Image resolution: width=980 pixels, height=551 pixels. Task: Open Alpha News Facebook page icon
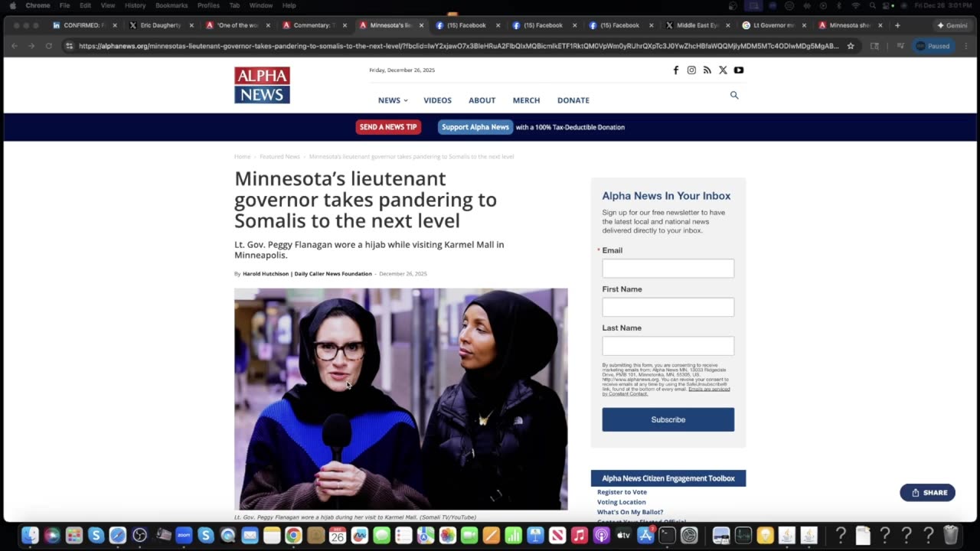pyautogui.click(x=675, y=70)
